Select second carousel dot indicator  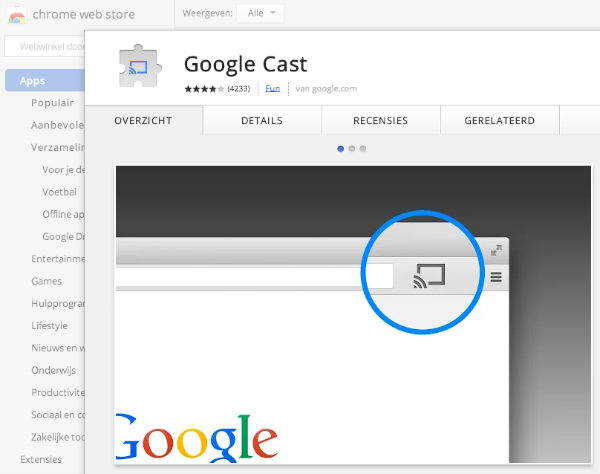(x=352, y=149)
